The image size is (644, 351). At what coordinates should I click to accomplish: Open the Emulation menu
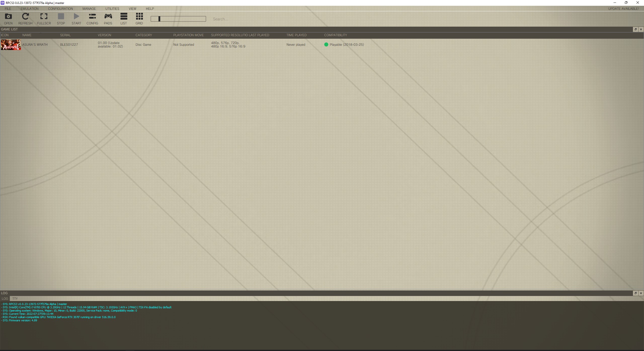click(x=29, y=9)
